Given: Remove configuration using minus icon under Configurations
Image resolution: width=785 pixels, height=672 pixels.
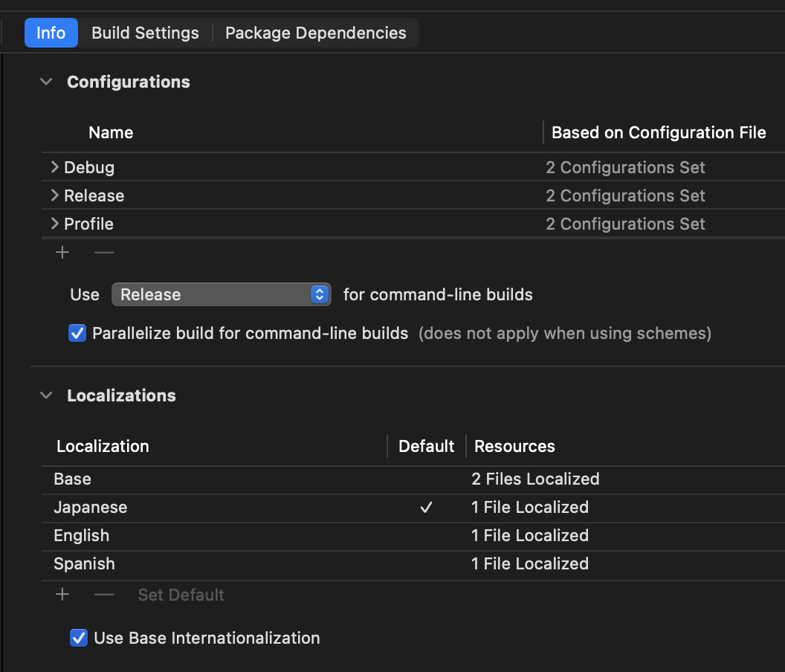Looking at the screenshot, I should click(104, 253).
